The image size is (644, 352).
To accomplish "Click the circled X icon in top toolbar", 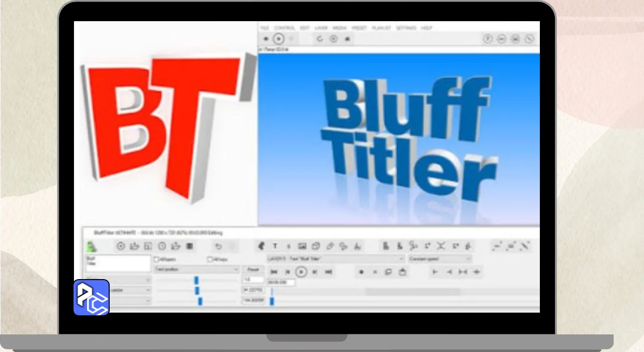I will click(333, 39).
